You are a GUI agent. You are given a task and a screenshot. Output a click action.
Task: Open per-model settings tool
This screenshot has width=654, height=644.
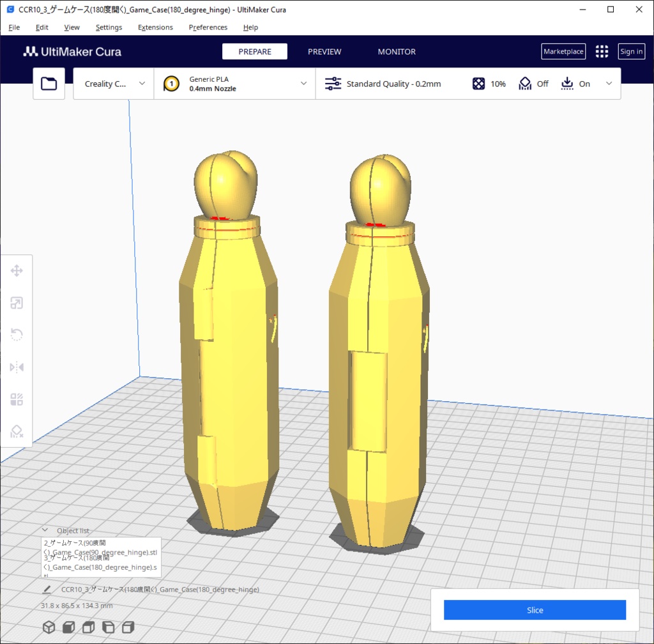coord(17,399)
